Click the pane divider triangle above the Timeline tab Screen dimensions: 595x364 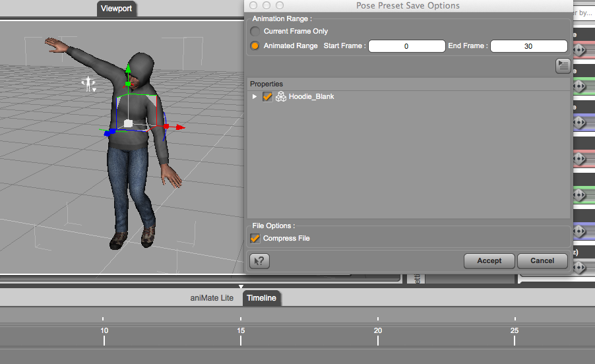pos(241,287)
